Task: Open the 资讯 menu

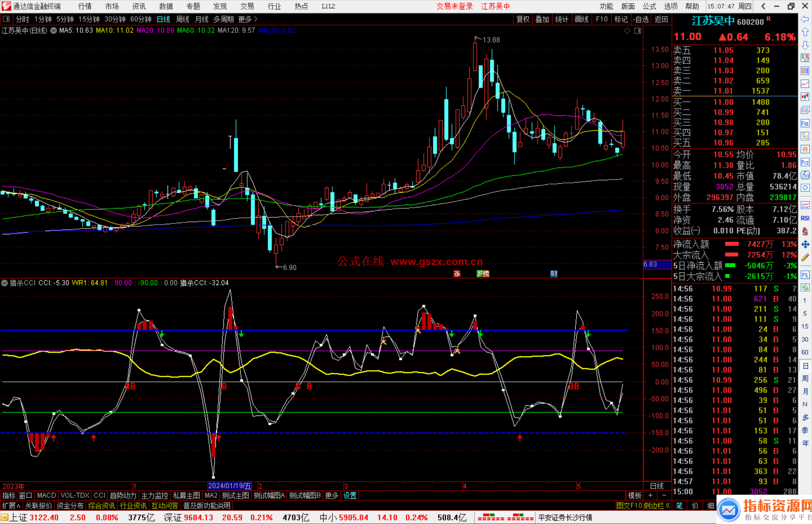Action: [139, 6]
